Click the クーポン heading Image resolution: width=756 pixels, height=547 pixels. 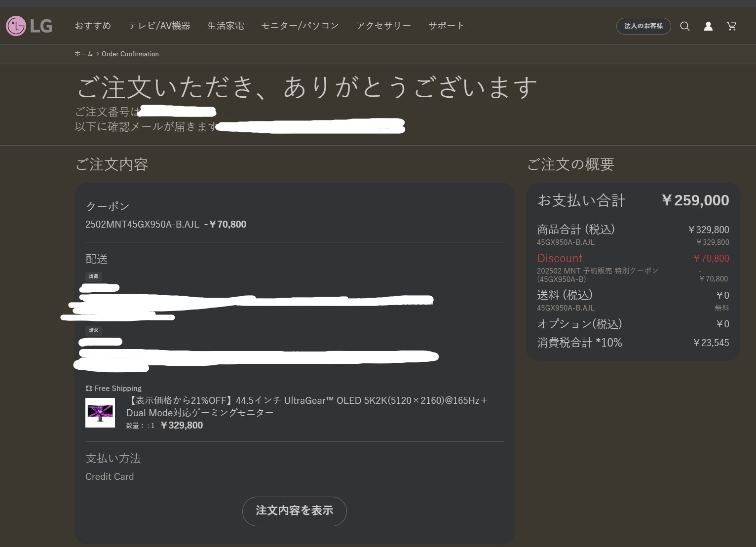click(108, 206)
